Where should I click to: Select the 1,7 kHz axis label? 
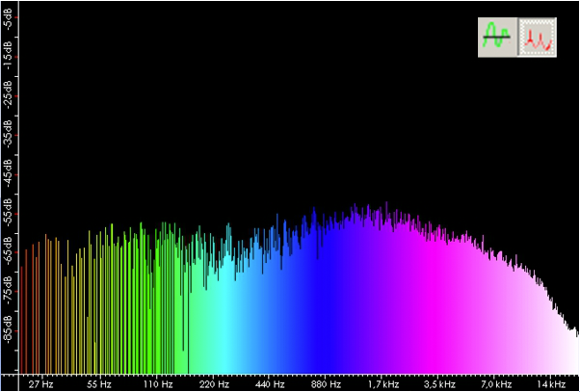click(383, 383)
